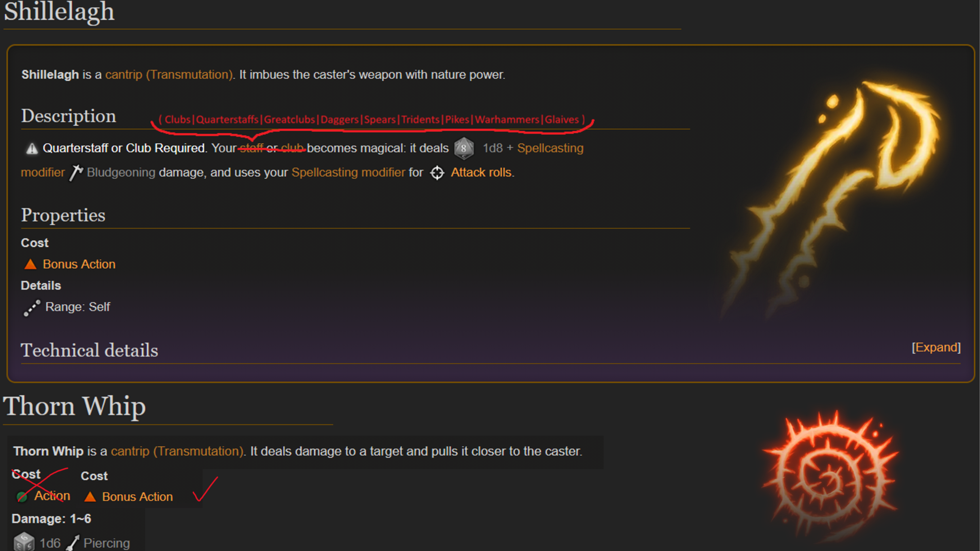Click the warning triangle icon before Quarterstaff
The height and width of the screenshot is (551, 980).
[x=32, y=149]
